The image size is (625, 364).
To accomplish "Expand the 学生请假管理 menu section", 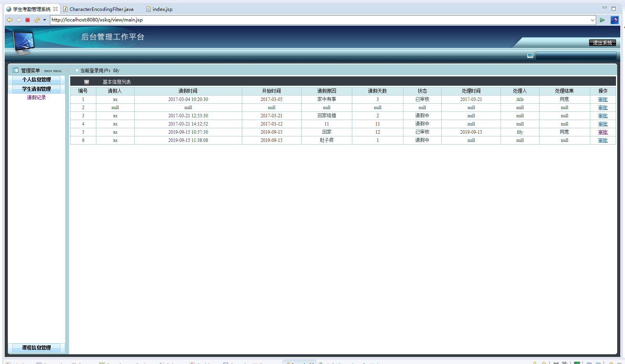I will click(x=36, y=89).
